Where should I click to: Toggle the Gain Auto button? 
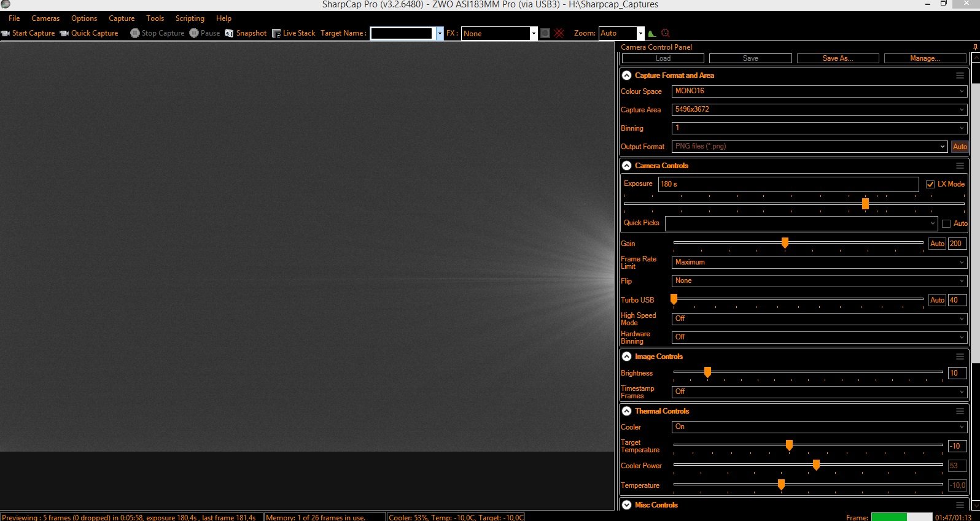coord(937,244)
